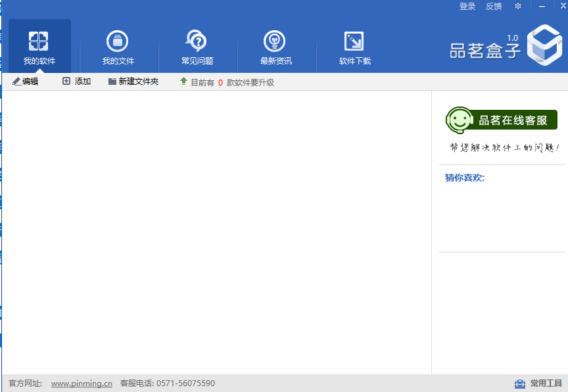
Task: Click the red 0 upgrade count
Action: pyautogui.click(x=220, y=83)
